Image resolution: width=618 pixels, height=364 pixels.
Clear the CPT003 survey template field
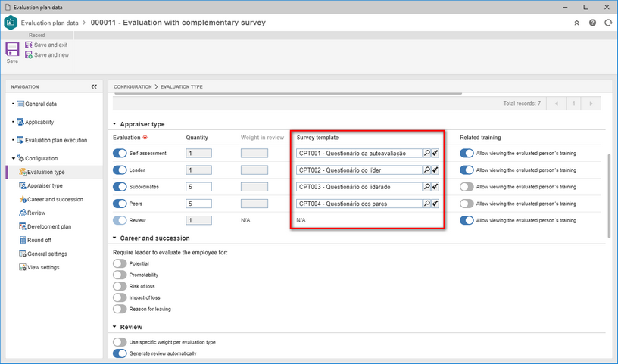[x=435, y=187]
